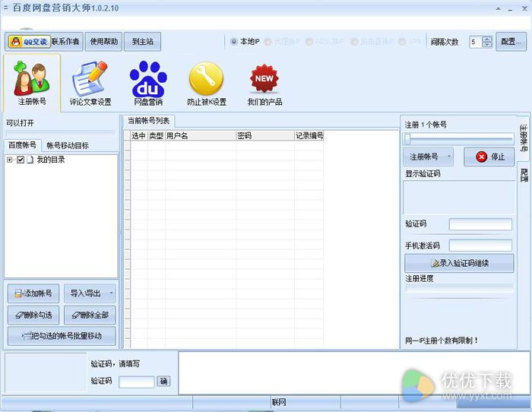Decrease 间隔次数 with the down arrow
532x412 pixels.
point(487,45)
